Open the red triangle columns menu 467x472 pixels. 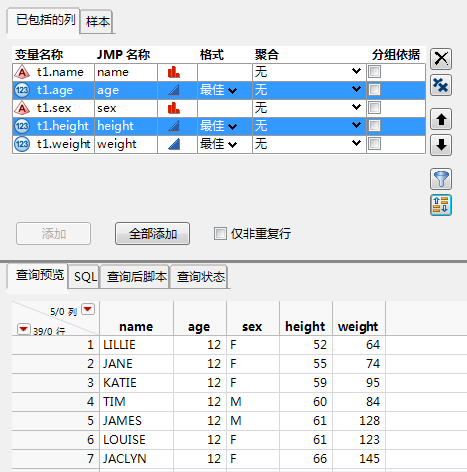(88, 309)
